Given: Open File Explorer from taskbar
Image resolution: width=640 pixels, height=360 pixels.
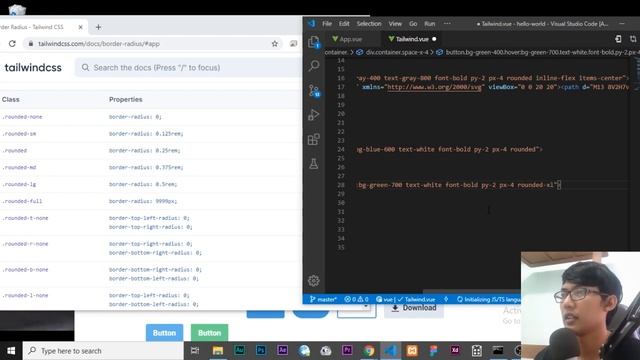Looking at the screenshot, I should point(218,351).
